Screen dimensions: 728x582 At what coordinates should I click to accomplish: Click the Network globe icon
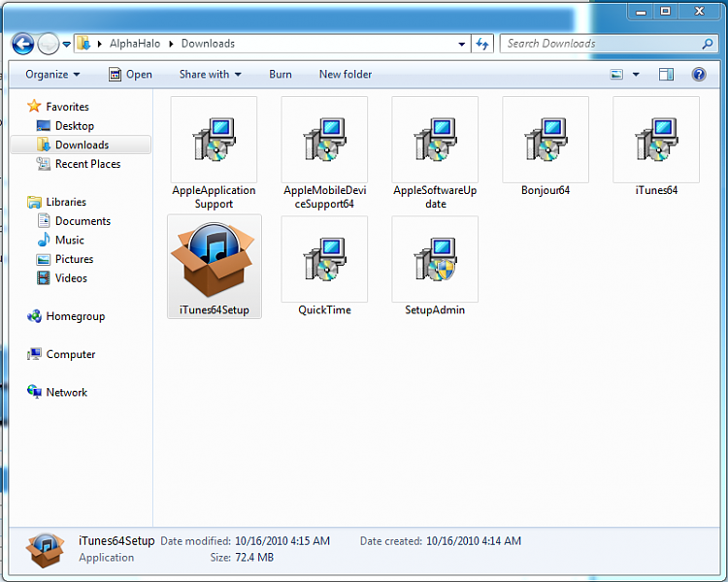point(34,392)
